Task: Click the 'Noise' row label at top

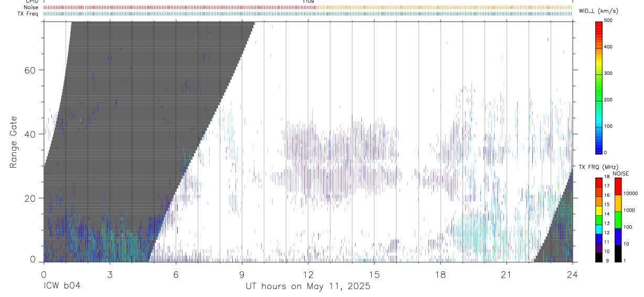Action: (31, 7)
